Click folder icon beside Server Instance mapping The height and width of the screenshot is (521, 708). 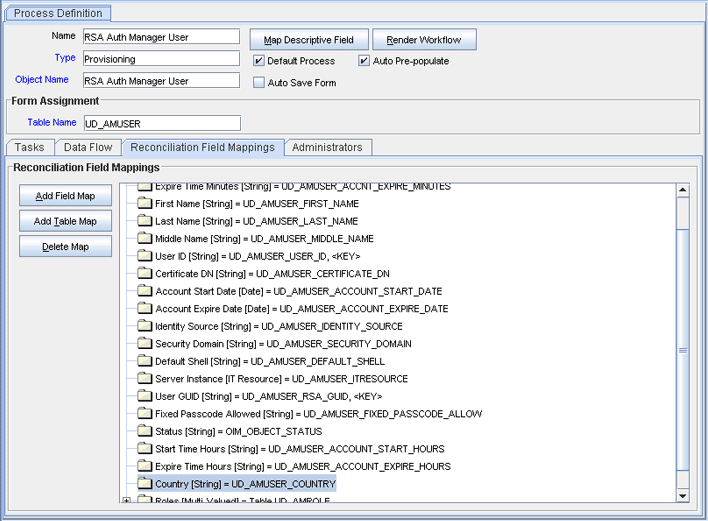pyautogui.click(x=144, y=378)
